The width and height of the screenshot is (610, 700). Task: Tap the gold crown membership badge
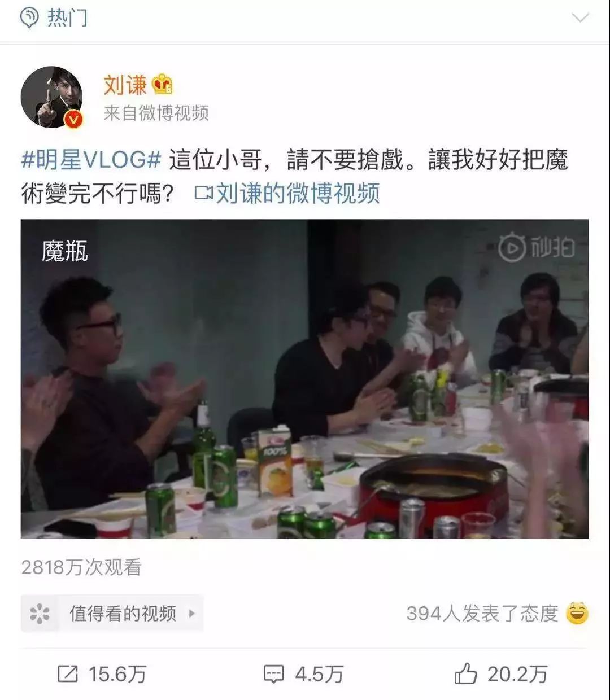[x=162, y=85]
